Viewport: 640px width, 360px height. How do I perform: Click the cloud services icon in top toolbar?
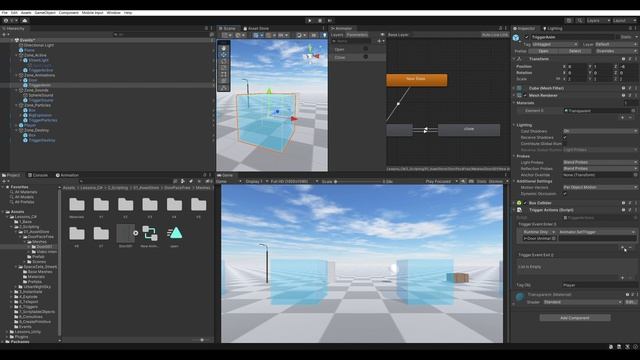click(25, 20)
